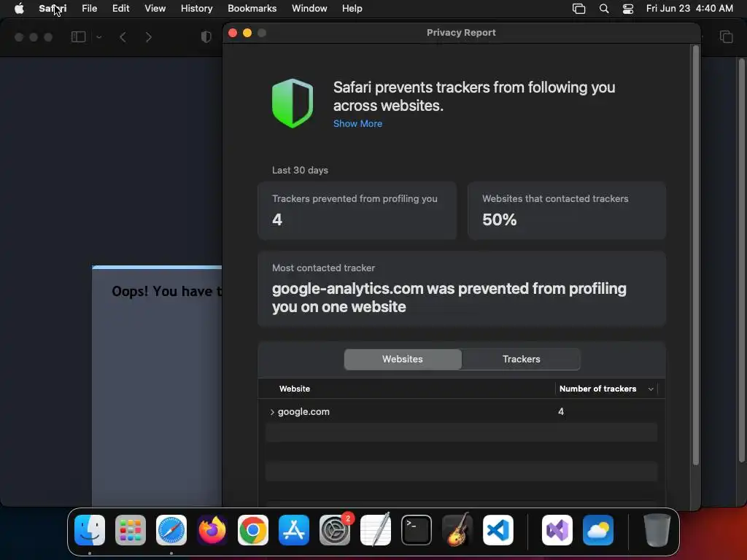Switch to the Trackers tab
The width and height of the screenshot is (747, 560).
521,359
